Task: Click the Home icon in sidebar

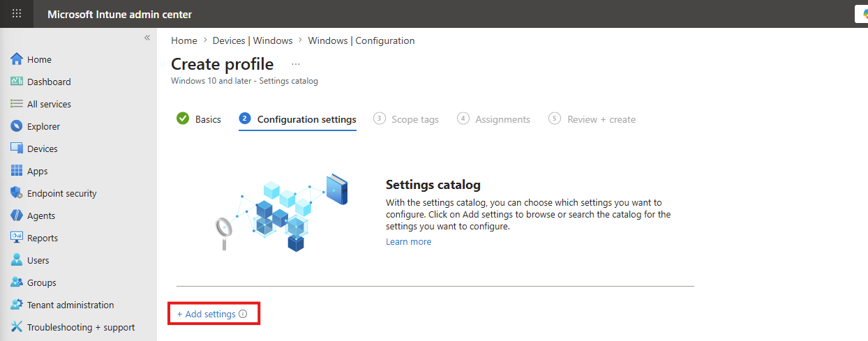Action: click(x=17, y=59)
